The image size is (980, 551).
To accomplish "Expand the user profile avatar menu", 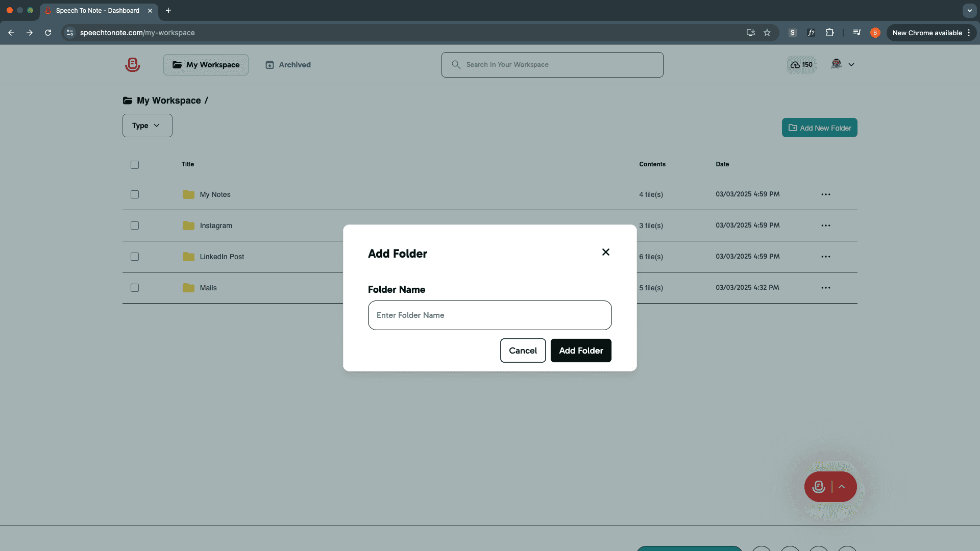I will pos(843,64).
